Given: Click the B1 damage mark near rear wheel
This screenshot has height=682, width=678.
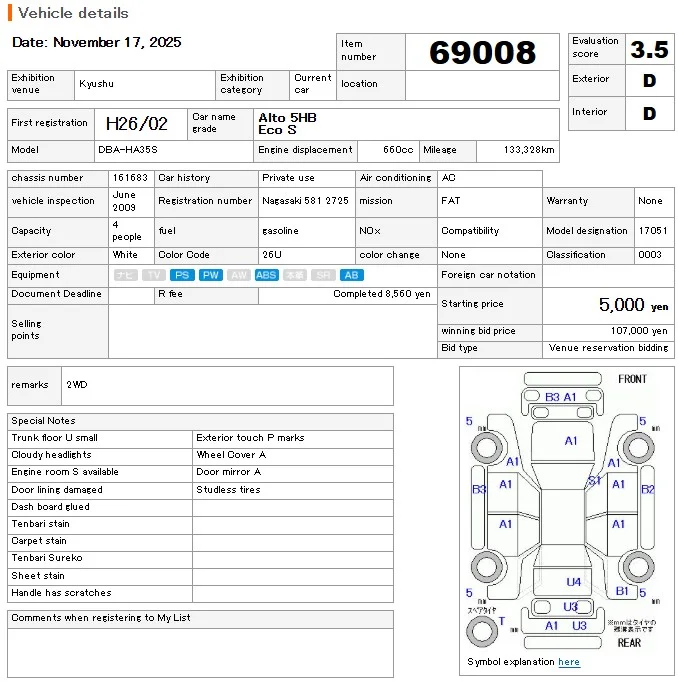Looking at the screenshot, I should point(622,591).
